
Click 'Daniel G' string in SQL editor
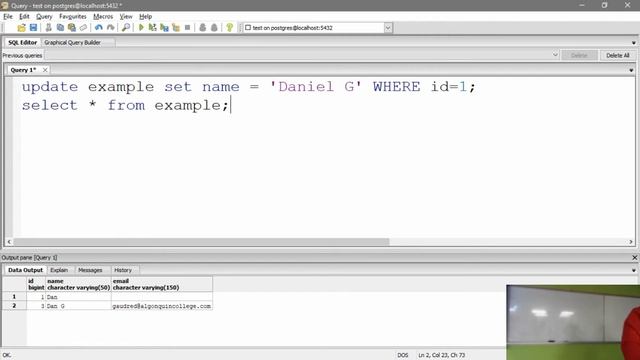coord(316,87)
